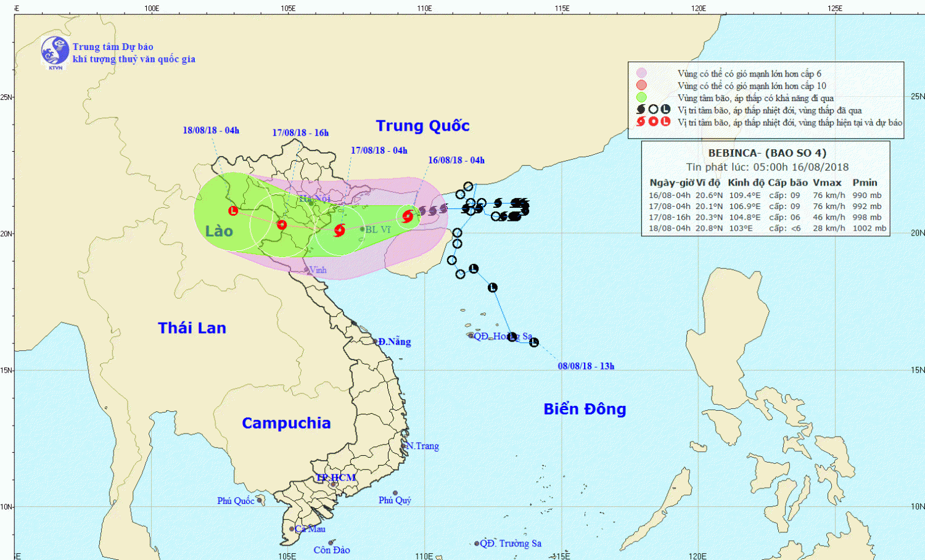Click the 'Lào' country label
Image resolution: width=925 pixels, height=560 pixels.
[x=219, y=231]
